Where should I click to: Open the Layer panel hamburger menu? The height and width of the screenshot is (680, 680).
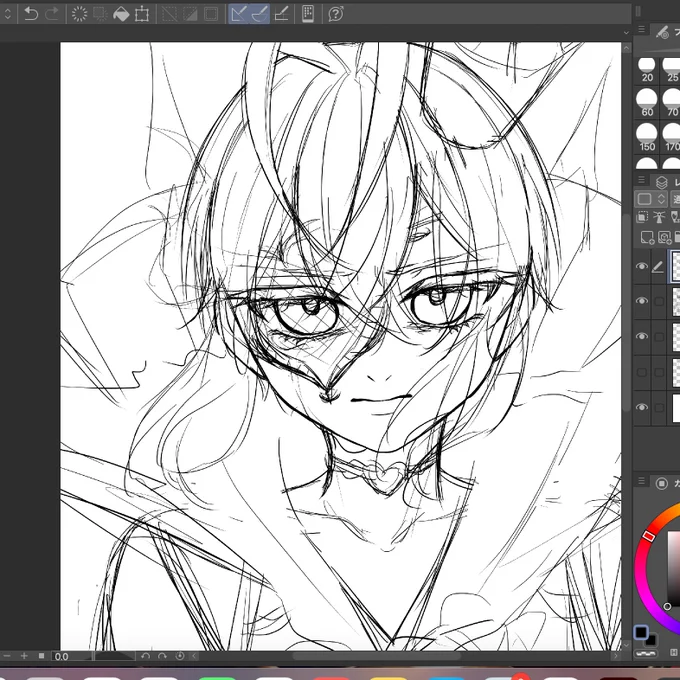pos(641,180)
